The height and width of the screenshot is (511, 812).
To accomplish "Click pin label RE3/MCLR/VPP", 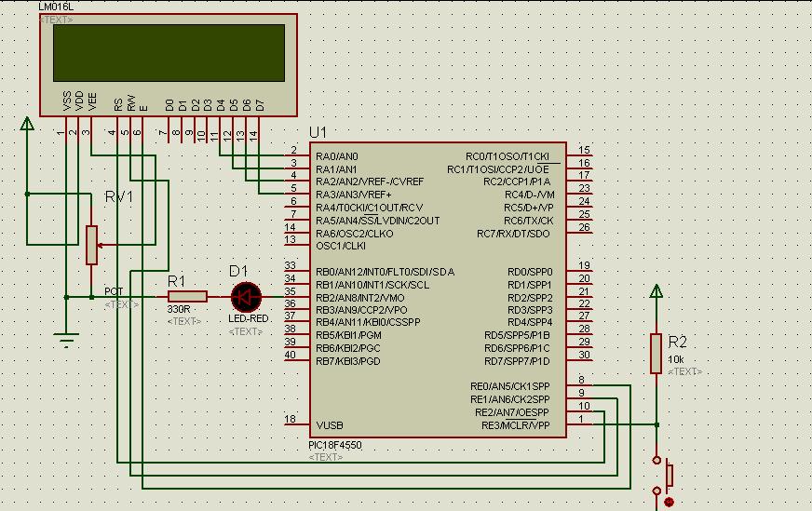I will (516, 425).
